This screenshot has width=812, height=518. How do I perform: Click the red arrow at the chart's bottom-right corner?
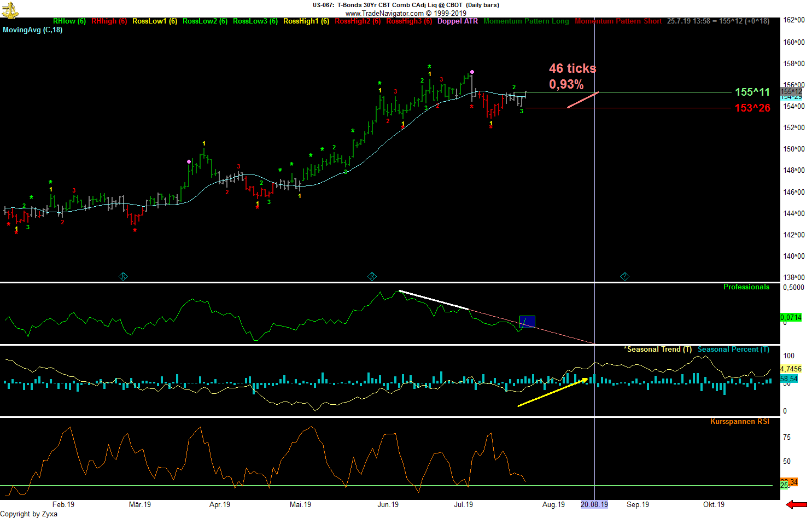click(x=797, y=504)
